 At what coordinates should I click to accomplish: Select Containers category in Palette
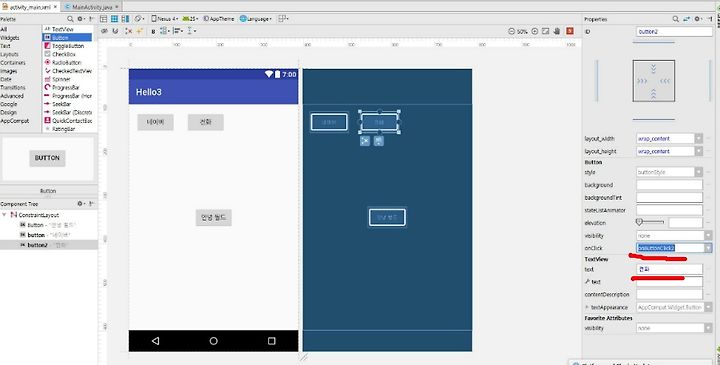coord(13,62)
